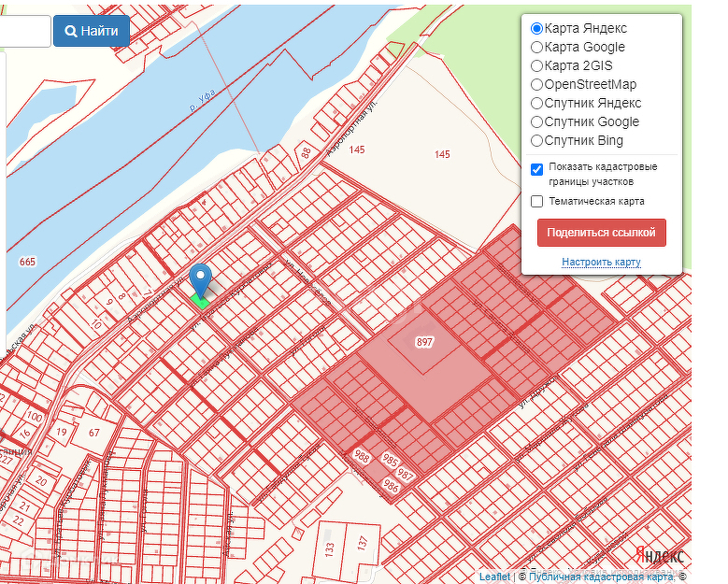The height and width of the screenshot is (584, 728).
Task: Select the Карта Яндекс radio option
Action: [536, 28]
